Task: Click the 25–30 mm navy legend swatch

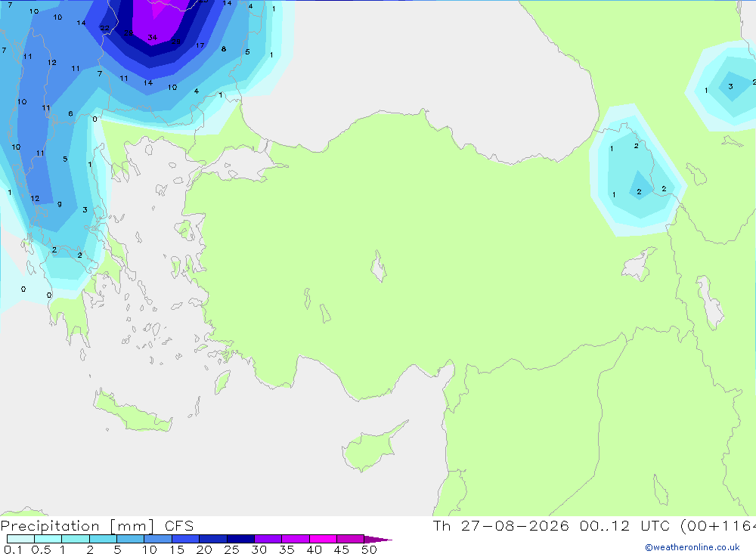Action: coord(240,539)
